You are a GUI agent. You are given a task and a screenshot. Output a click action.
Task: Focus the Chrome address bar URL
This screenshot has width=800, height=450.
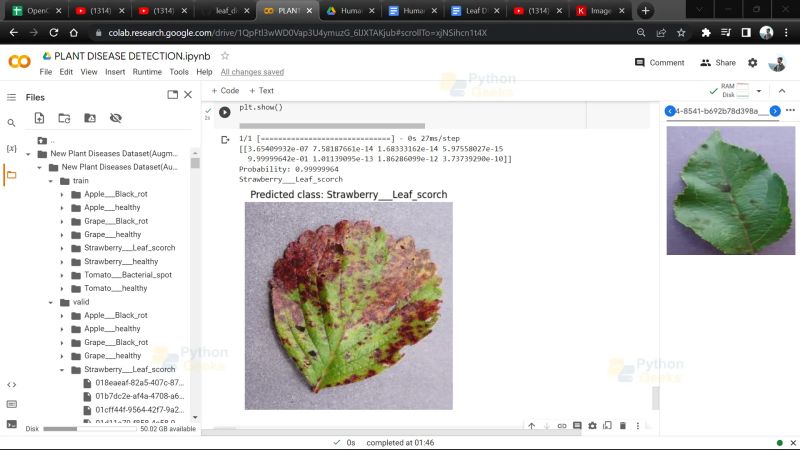[297, 33]
